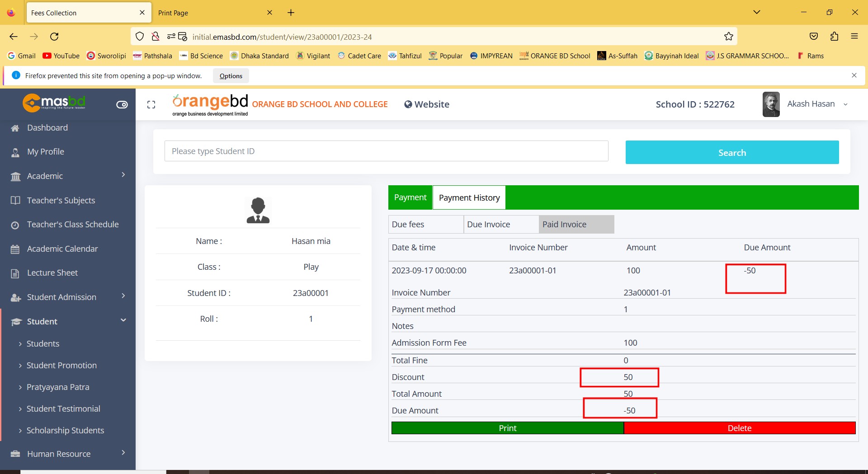This screenshot has width=868, height=474.
Task: Click the sidebar collapse toggle icon
Action: coord(122,105)
